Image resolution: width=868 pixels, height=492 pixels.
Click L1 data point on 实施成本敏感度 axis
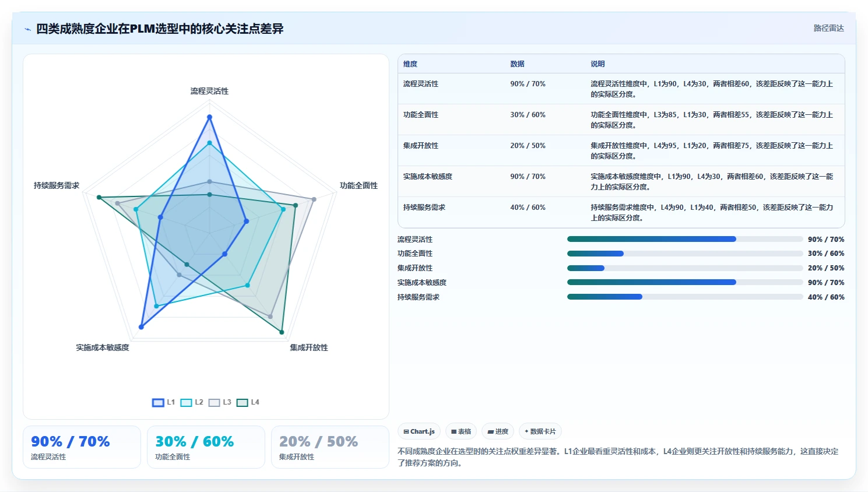[141, 327]
